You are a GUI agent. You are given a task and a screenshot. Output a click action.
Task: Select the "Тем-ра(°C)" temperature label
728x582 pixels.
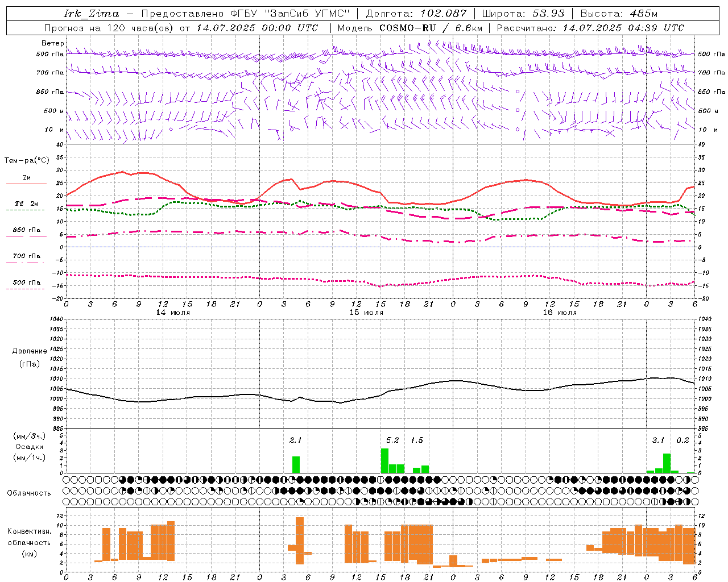point(27,161)
